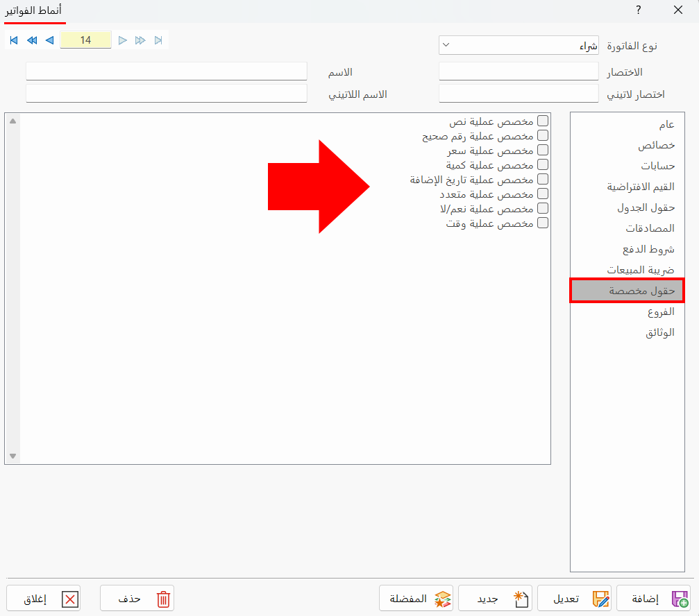Check مخصص عملية كمية

[543, 165]
